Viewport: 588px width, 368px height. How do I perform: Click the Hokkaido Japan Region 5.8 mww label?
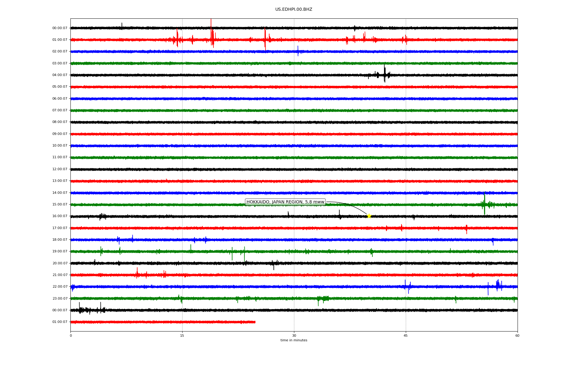click(285, 202)
